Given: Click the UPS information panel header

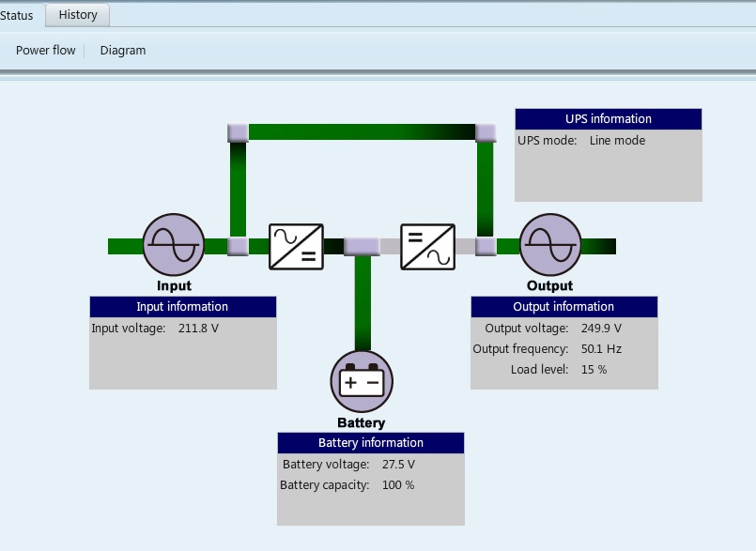Looking at the screenshot, I should 608,119.
